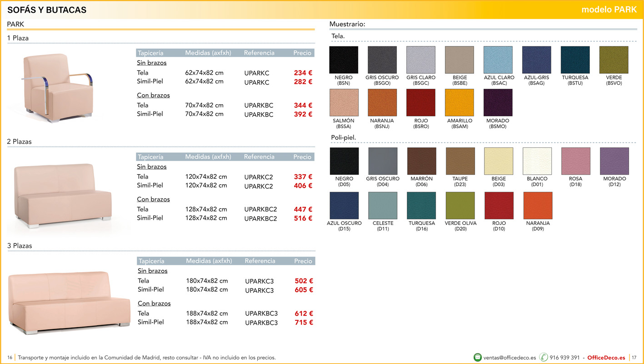The image size is (644, 364).
Task: Choose the NARANJA (BSNJ) fabric swatch
Action: click(382, 103)
